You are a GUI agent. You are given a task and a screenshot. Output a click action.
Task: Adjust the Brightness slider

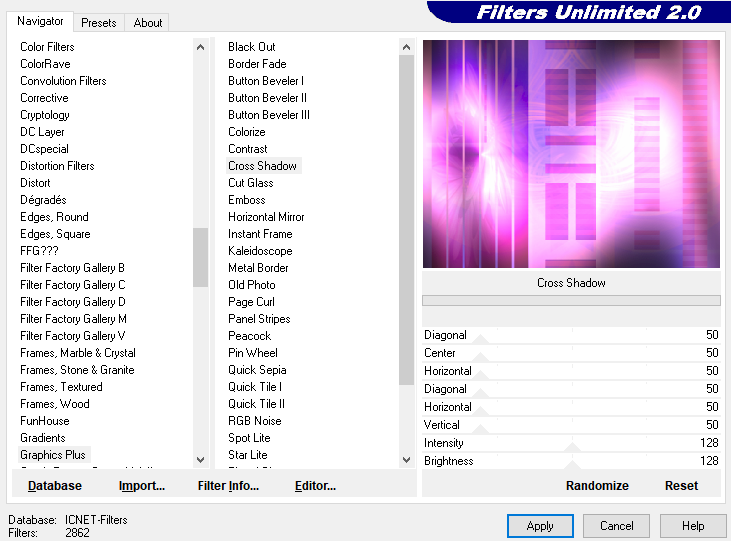click(572, 465)
